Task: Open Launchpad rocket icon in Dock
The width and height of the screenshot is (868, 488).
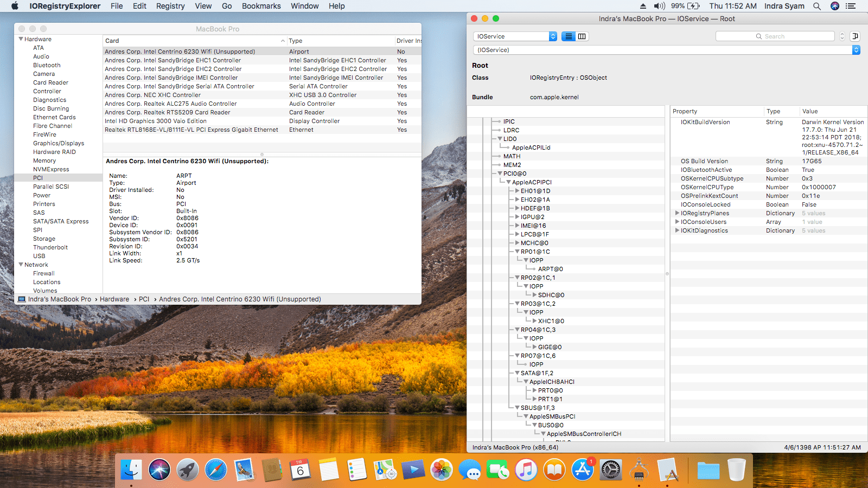Action: 188,470
